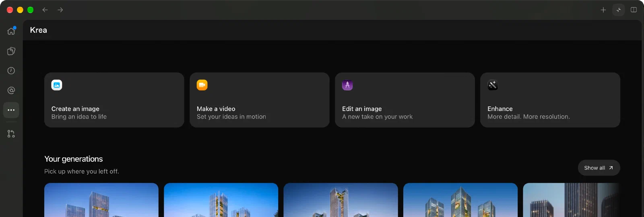Open the Edit an image card
The image size is (644, 217).
(405, 100)
